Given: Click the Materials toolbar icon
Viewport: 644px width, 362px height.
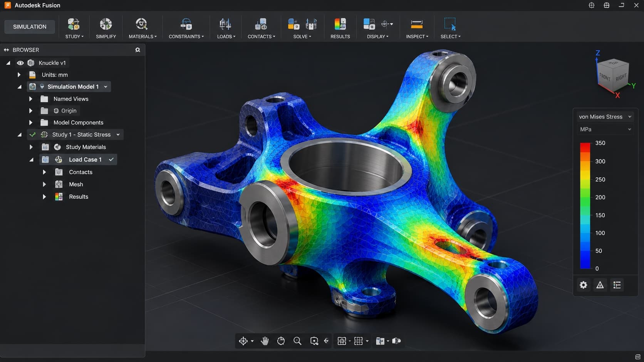Looking at the screenshot, I should click(x=142, y=24).
